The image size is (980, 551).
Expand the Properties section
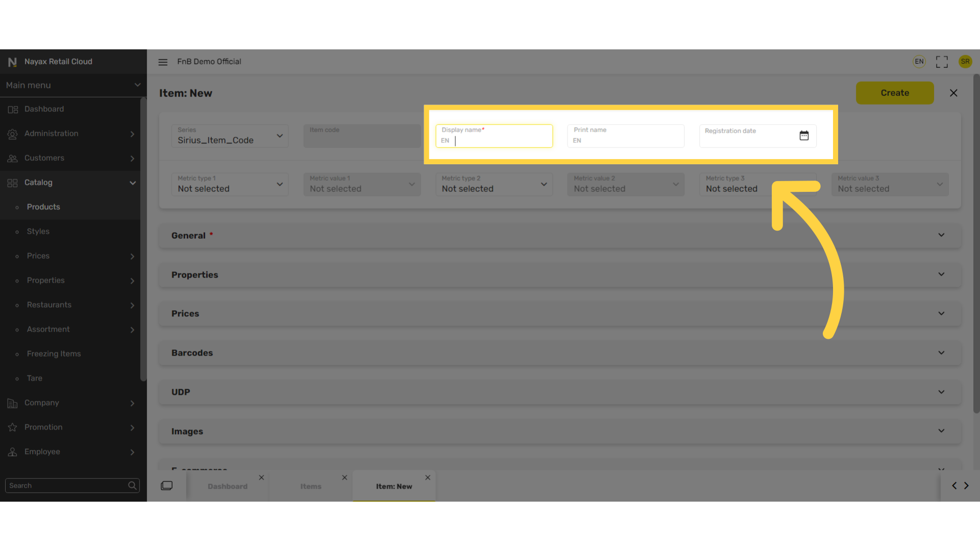(560, 274)
